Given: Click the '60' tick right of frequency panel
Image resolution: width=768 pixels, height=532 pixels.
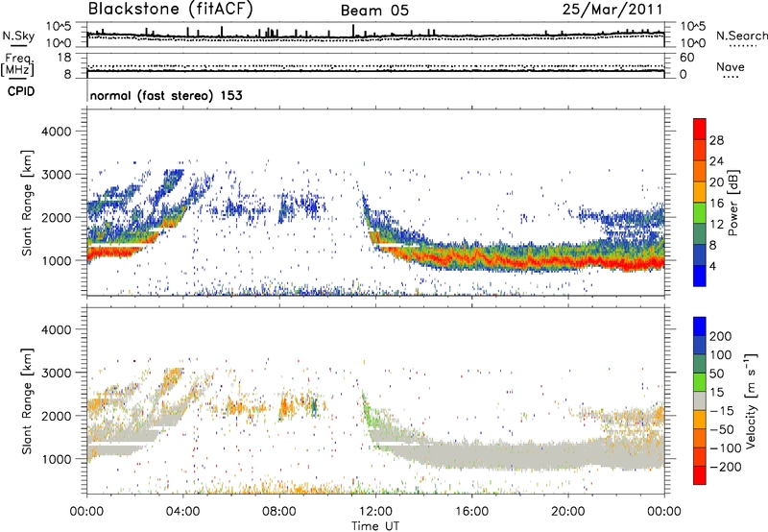Looking at the screenshot, I should click(x=687, y=58).
